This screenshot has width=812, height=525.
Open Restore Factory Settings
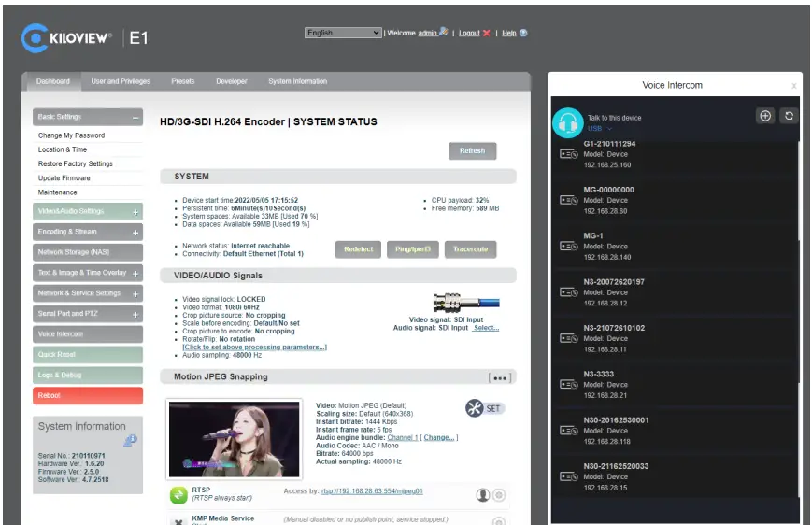click(x=76, y=163)
